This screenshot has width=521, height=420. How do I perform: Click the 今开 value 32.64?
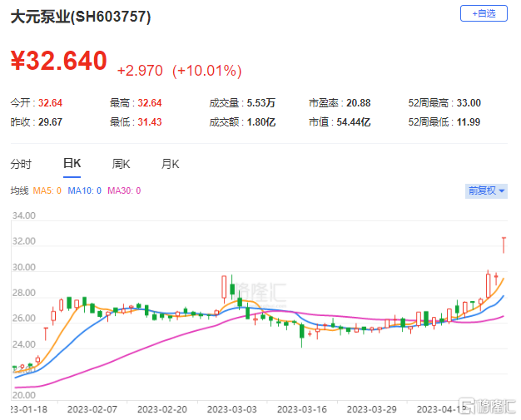click(50, 103)
